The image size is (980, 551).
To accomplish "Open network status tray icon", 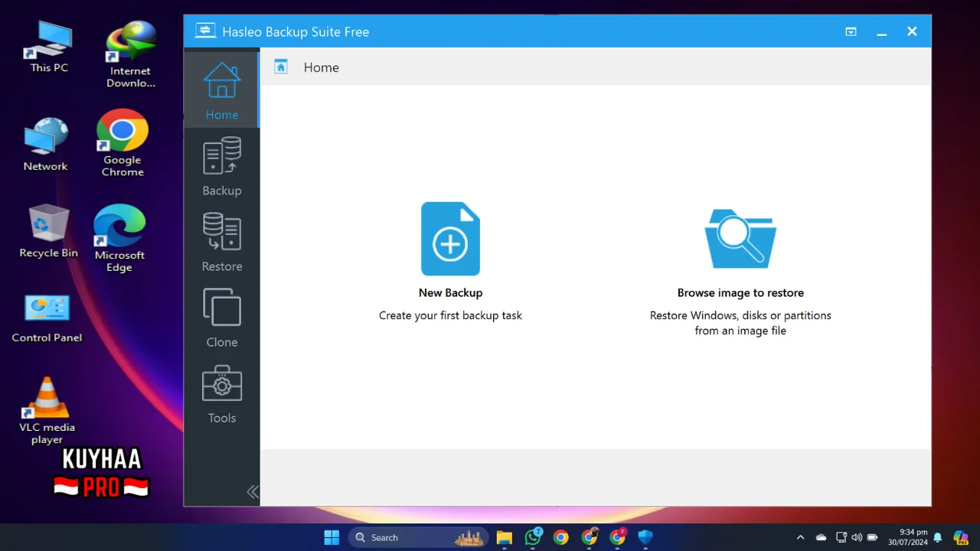I will (x=841, y=537).
